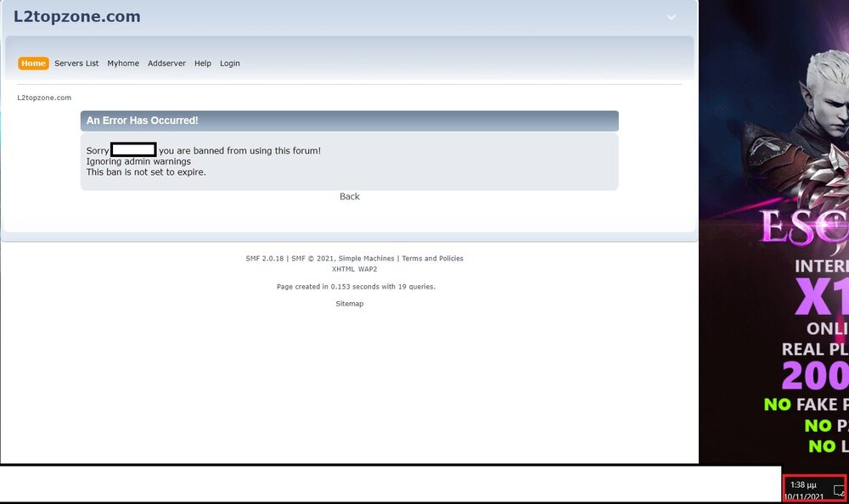
Task: Select Myhome in the navigation bar
Action: coord(123,64)
